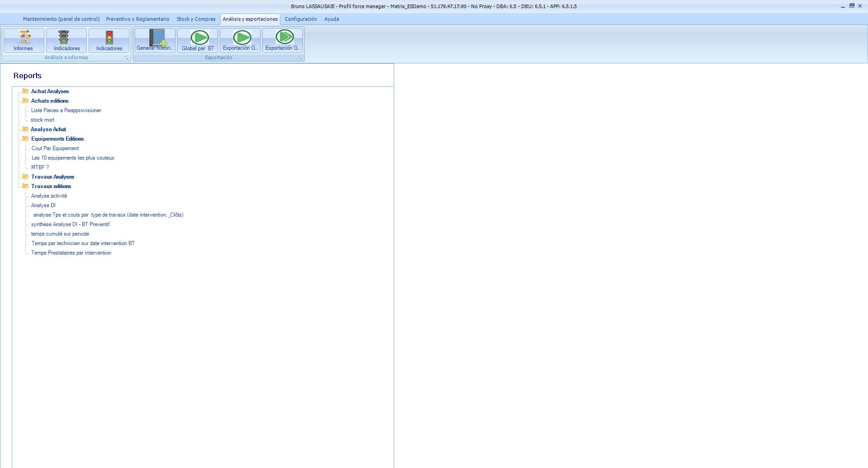
Task: Select temps cumulé sur periode report
Action: point(60,234)
